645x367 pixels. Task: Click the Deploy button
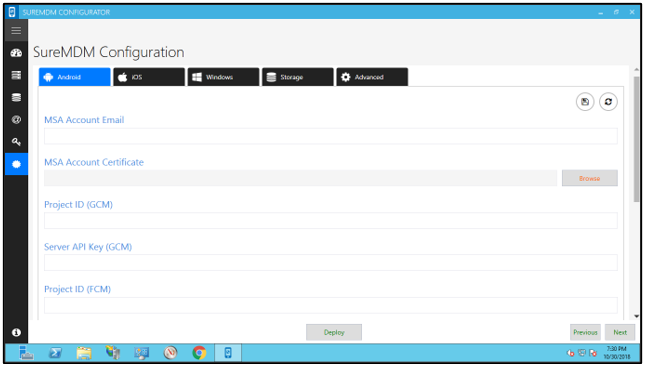[334, 332]
